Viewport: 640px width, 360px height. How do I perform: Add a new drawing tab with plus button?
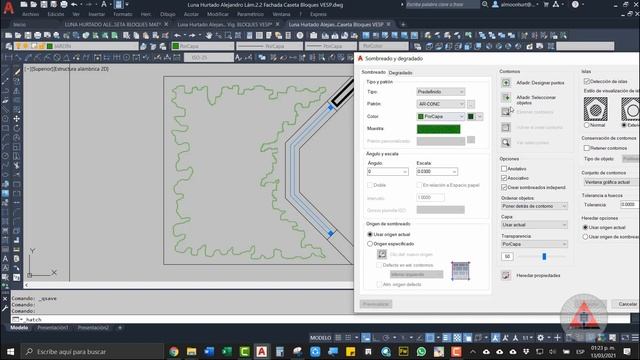pos(403,24)
